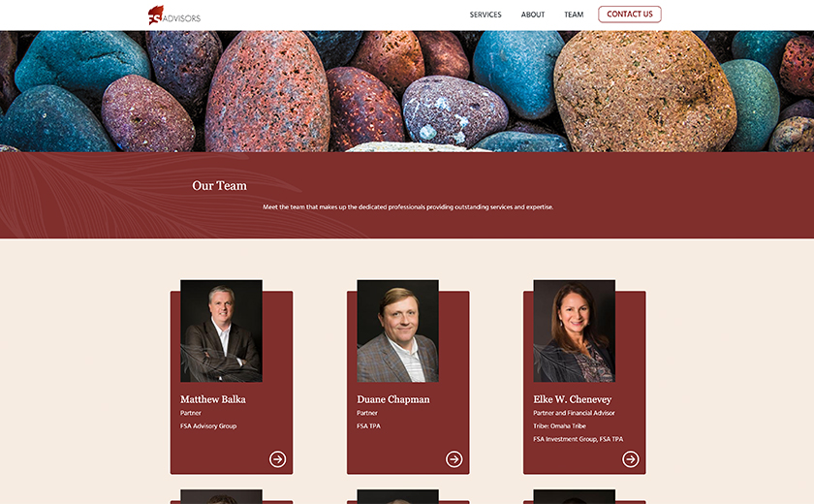Image resolution: width=814 pixels, height=504 pixels.
Task: Open Matthew Balka's profile arrow icon
Action: coord(277,458)
